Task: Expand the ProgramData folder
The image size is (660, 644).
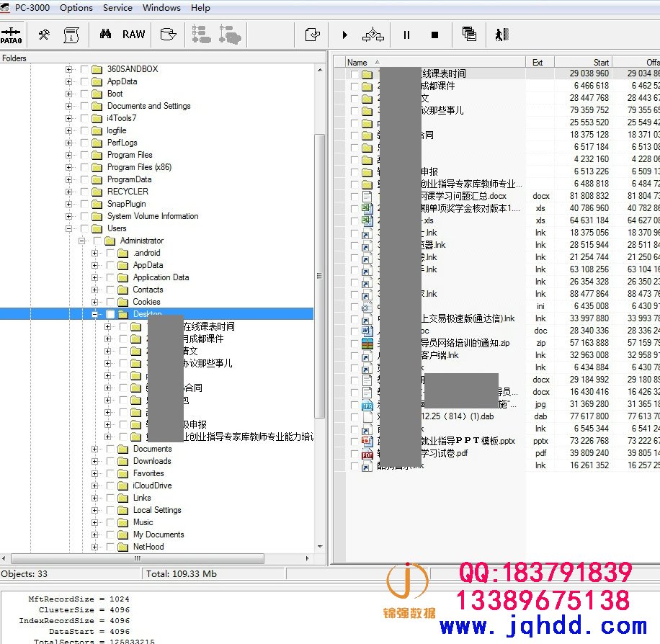Action: (x=68, y=180)
